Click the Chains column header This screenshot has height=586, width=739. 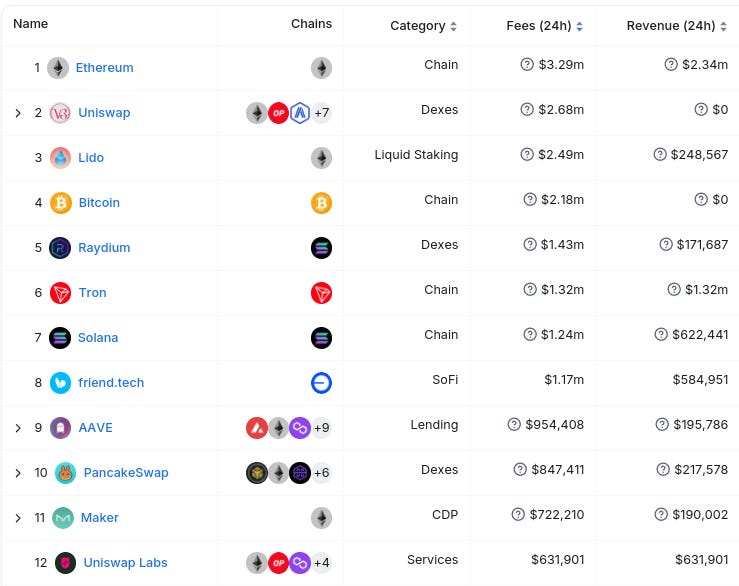click(312, 24)
